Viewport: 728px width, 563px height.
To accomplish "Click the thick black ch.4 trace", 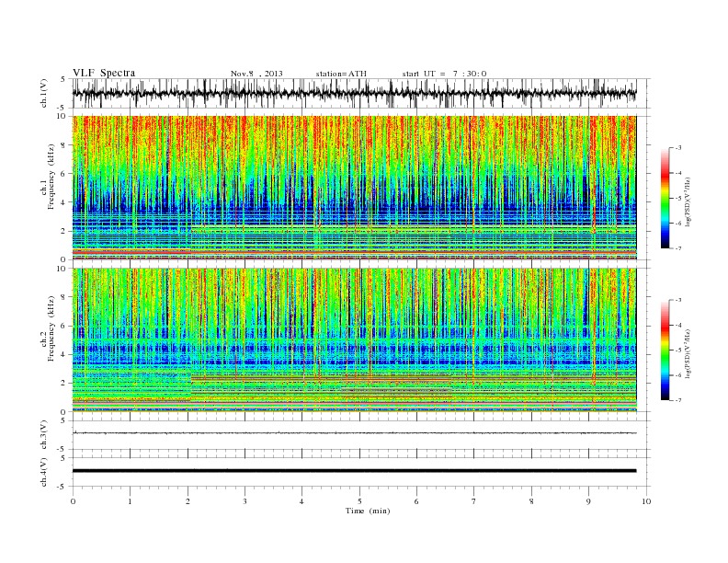I will pyautogui.click(x=354, y=471).
